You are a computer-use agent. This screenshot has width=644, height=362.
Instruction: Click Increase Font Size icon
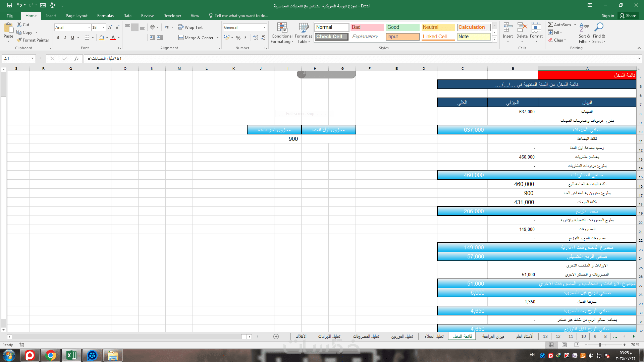110,27
